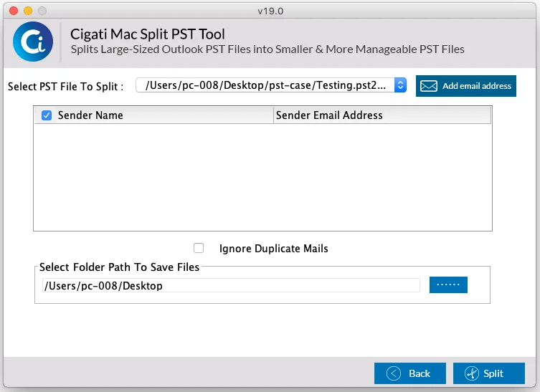Screen dimensions: 540x392
Task: Minimize the window with yellow button
Action: [x=28, y=11]
